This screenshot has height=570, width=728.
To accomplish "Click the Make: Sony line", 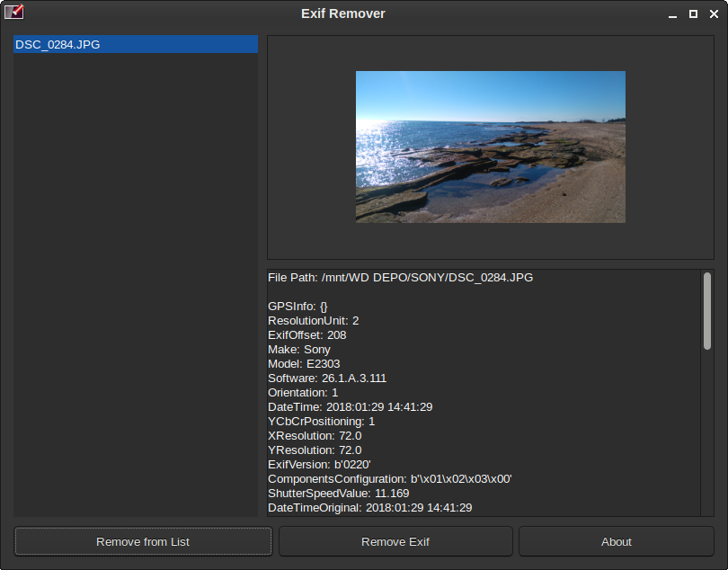I will [299, 350].
